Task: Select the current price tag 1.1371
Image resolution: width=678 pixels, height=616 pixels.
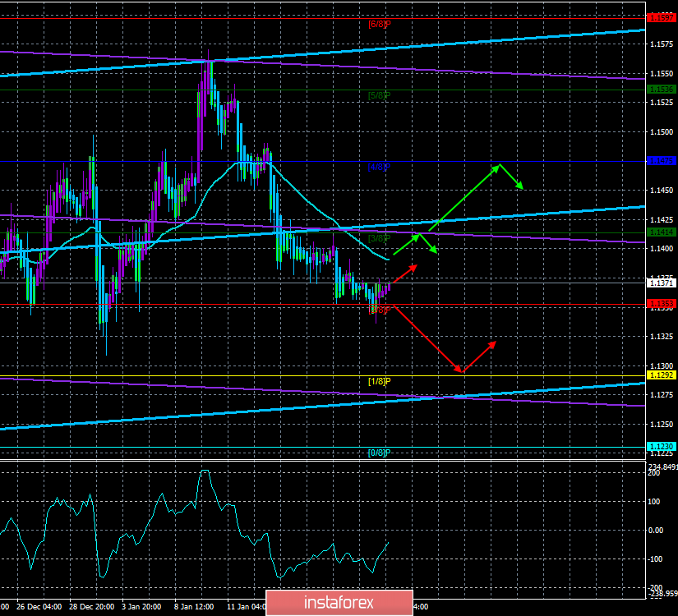Action: tap(662, 283)
